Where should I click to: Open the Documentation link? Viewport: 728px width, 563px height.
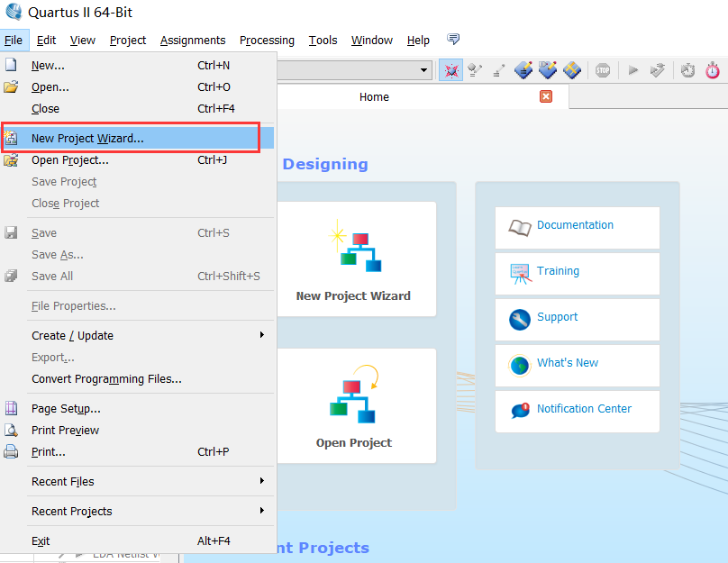(x=575, y=225)
